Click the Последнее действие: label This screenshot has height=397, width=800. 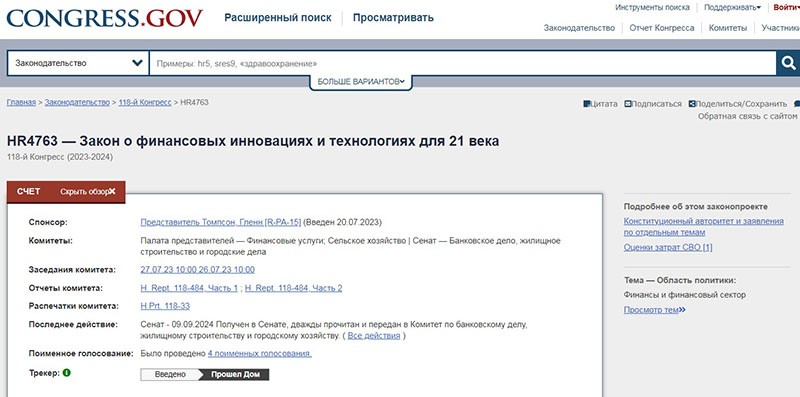click(73, 325)
